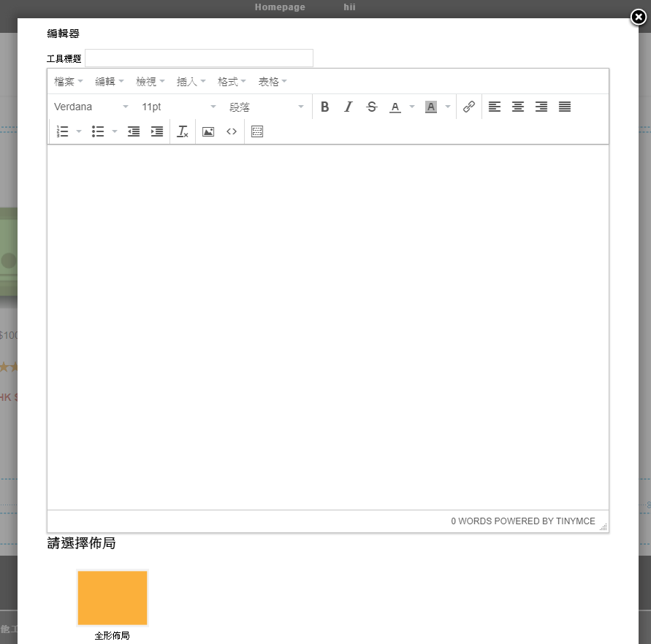This screenshot has width=651, height=644.
Task: Apply italic formatting
Action: (x=349, y=107)
